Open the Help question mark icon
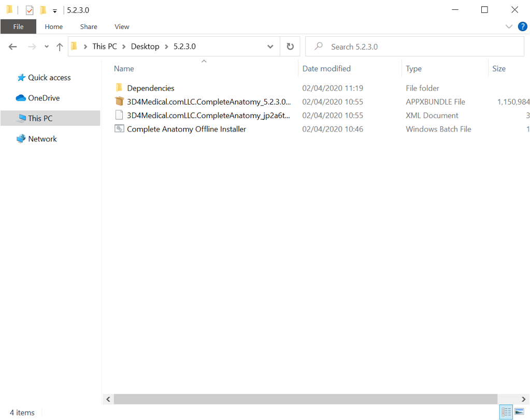Image resolution: width=530 pixels, height=420 pixels. [523, 26]
